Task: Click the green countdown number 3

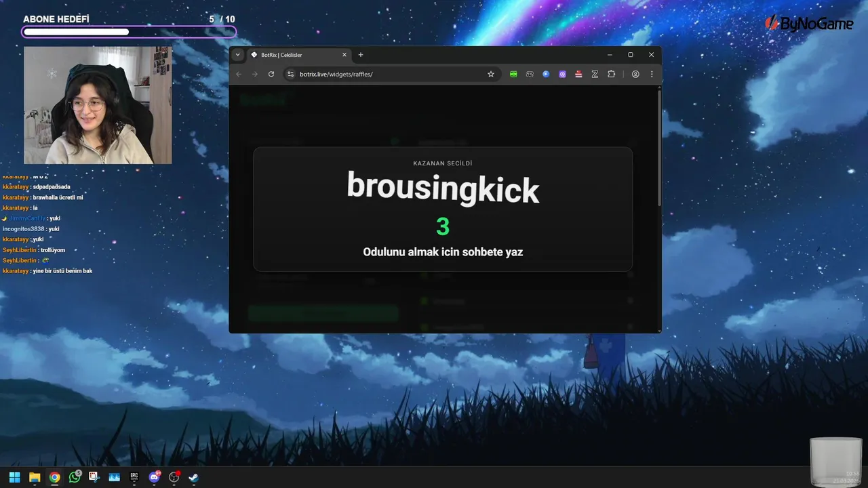Action: tap(443, 227)
